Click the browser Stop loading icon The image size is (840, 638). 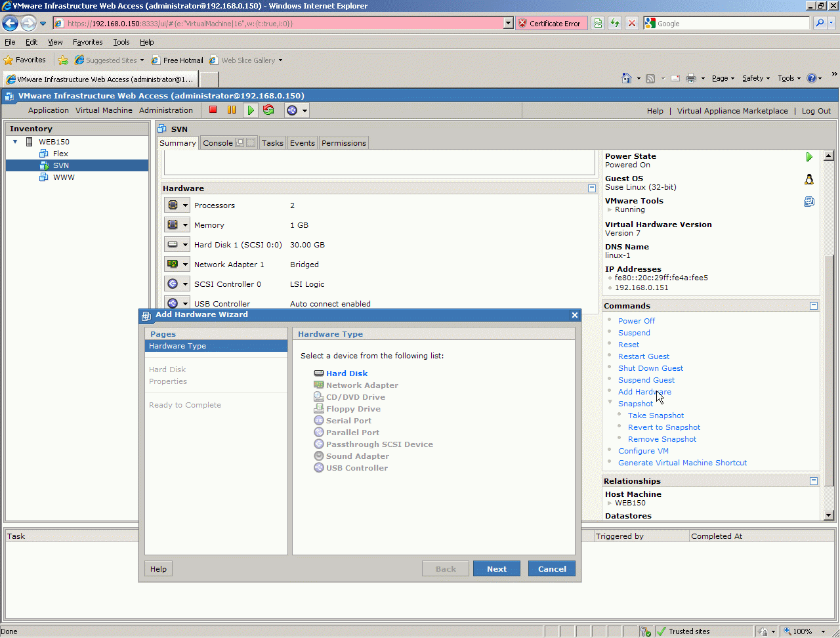(631, 24)
